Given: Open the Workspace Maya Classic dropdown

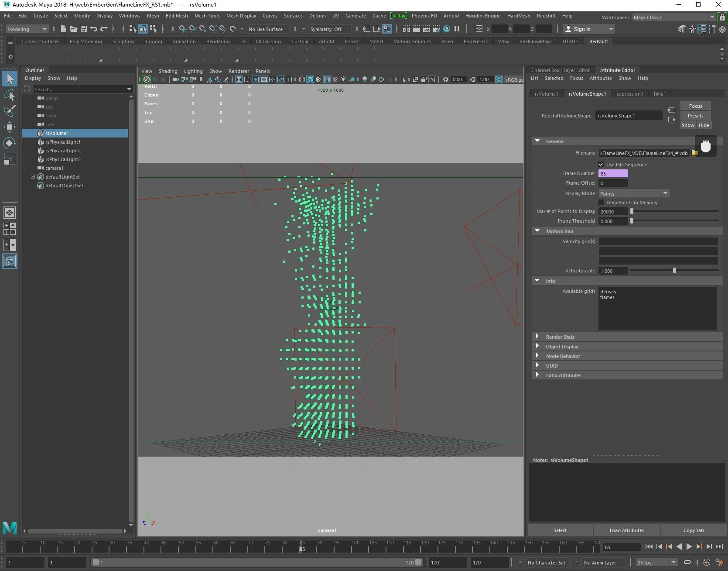Looking at the screenshot, I should (673, 17).
